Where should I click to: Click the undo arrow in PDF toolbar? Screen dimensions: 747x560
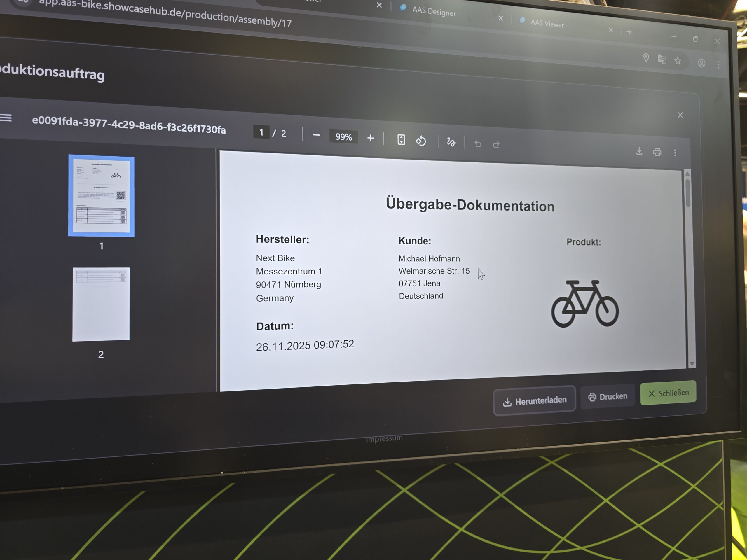[478, 144]
